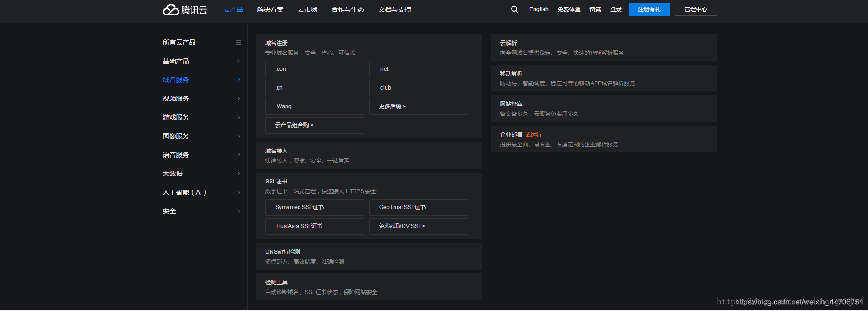This screenshot has height=311, width=868.
Task: Click the orange 试运行 tag
Action: (x=533, y=135)
